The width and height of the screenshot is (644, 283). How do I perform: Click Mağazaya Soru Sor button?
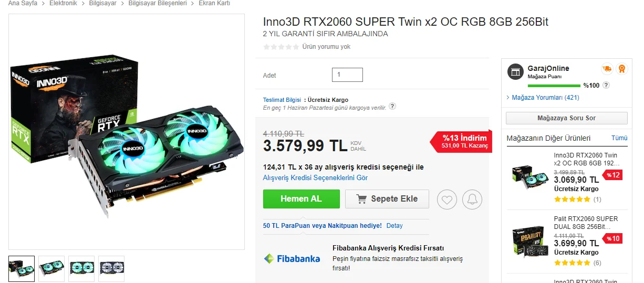pos(566,118)
